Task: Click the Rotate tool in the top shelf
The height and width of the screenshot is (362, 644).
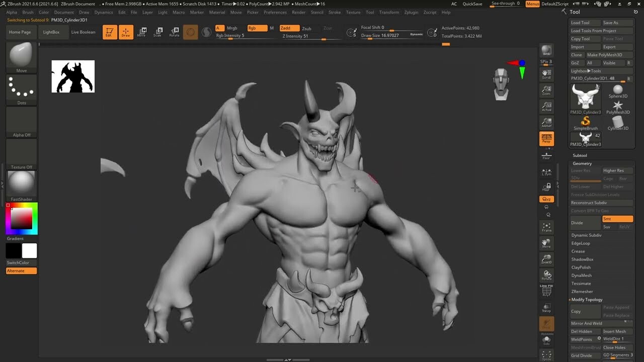Action: click(x=175, y=32)
